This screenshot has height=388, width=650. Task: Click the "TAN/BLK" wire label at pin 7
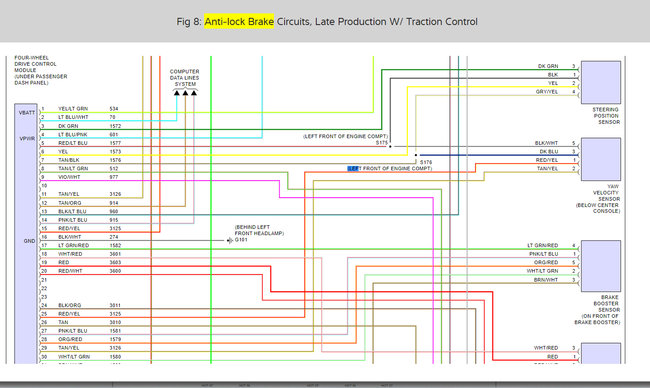68,160
